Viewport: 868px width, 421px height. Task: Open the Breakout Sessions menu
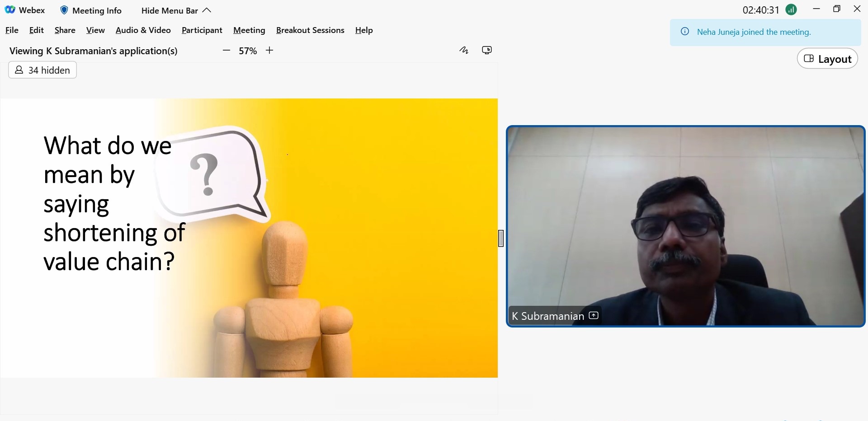tap(310, 30)
